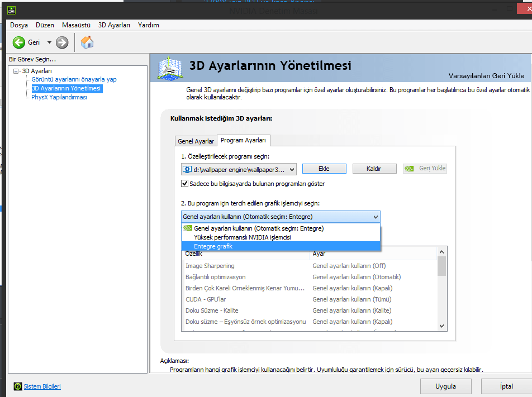Click the settings list scrollbar up arrow
The height and width of the screenshot is (397, 532).
pos(441,252)
